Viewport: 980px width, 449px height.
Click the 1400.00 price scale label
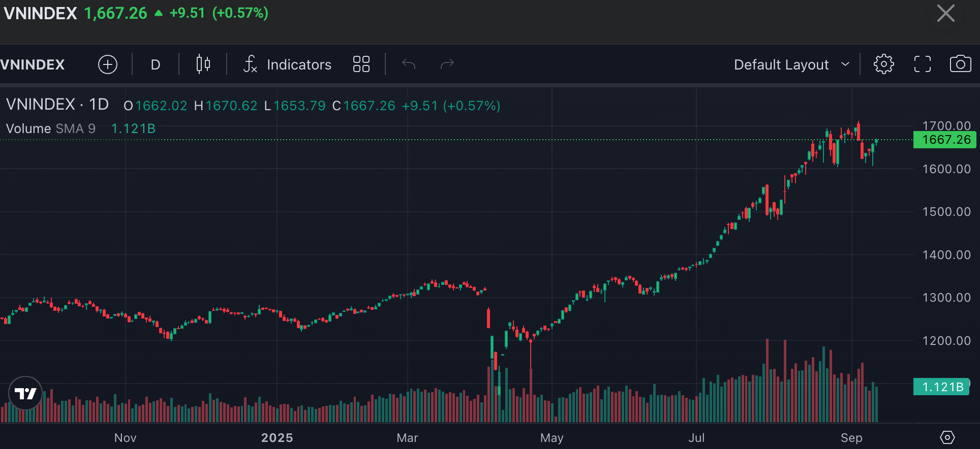(946, 255)
